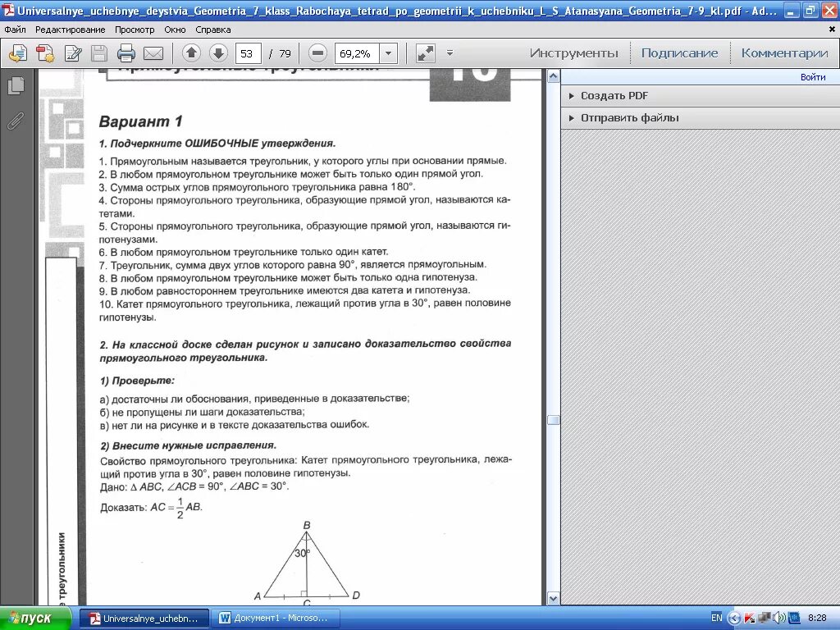Click the Kaspersky antivirus tray icon
This screenshot has width=840, height=630.
(x=750, y=619)
